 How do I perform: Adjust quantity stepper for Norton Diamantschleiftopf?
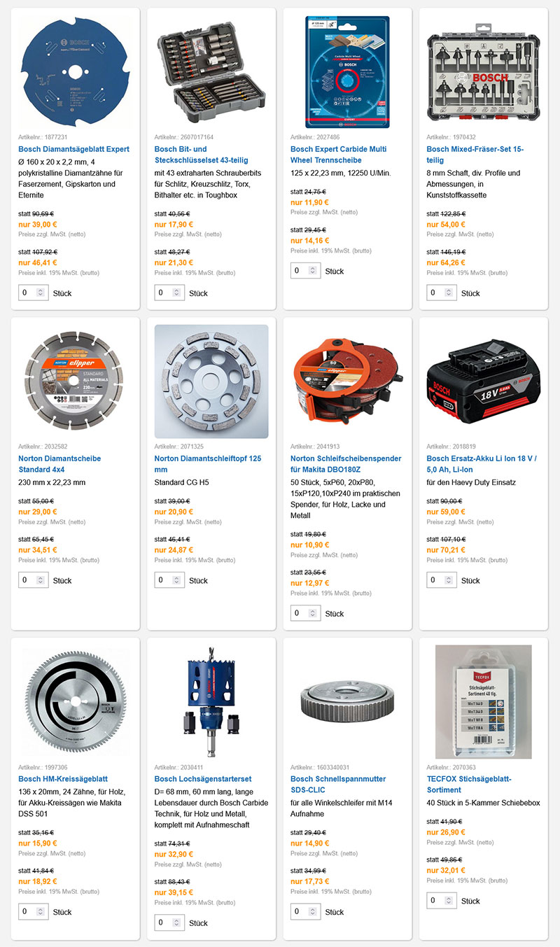pos(176,580)
